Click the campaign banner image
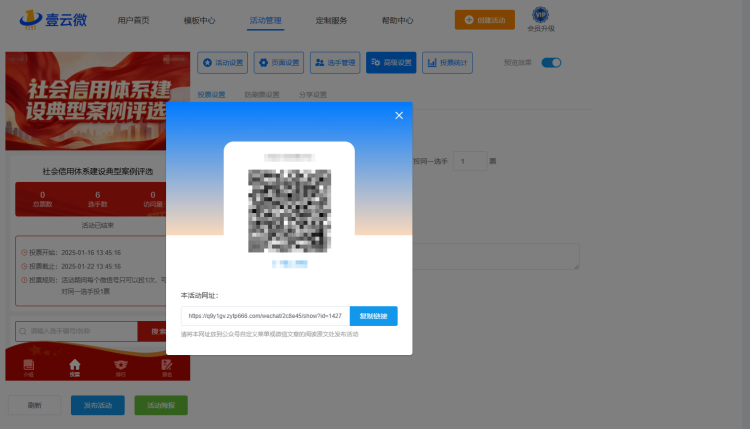The width and height of the screenshot is (750, 429). click(x=98, y=101)
